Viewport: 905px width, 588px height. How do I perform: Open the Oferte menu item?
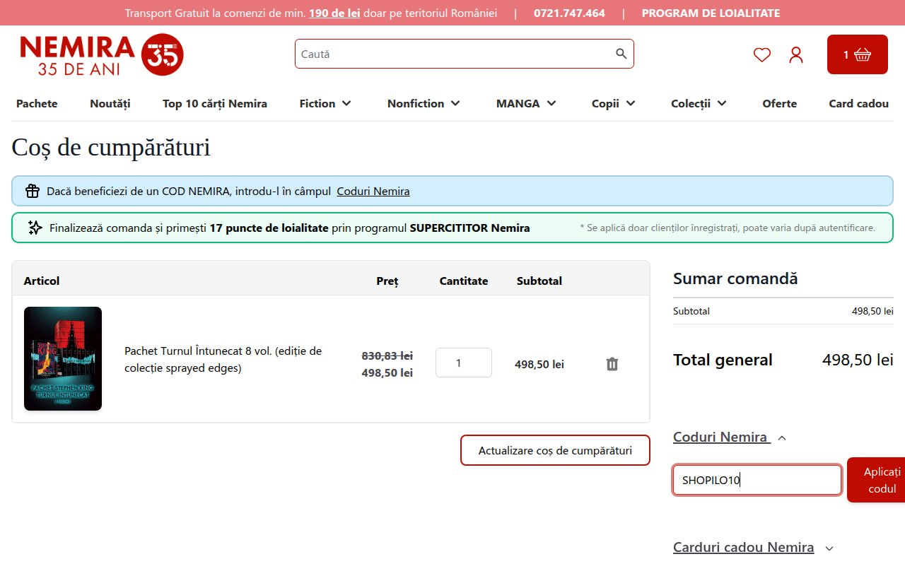pos(779,103)
